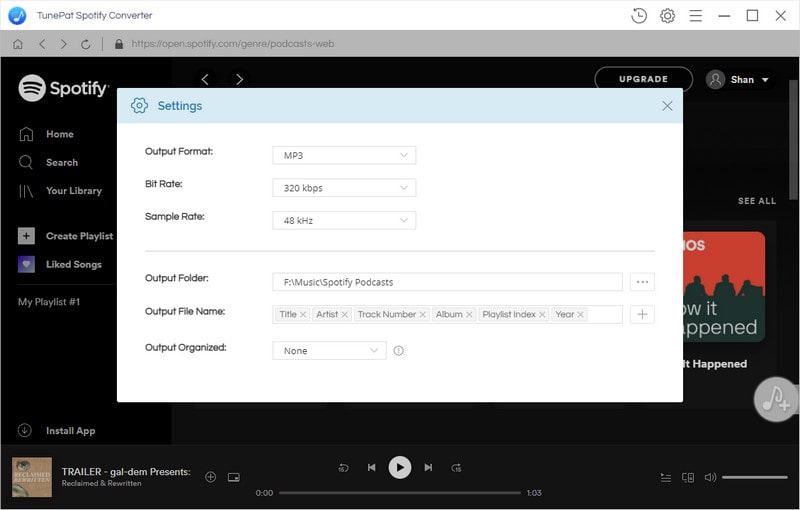800x510 pixels.
Task: Click Install App
Action: [x=57, y=430]
